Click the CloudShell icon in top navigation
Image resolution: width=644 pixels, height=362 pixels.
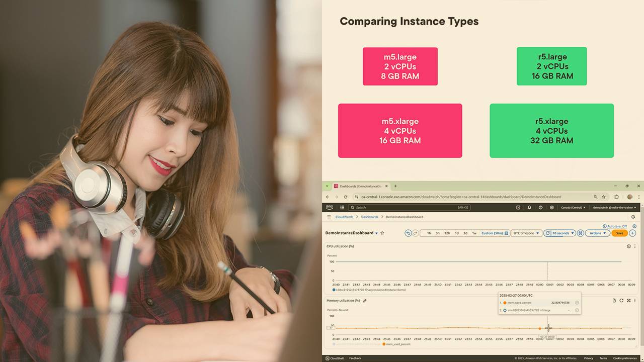(x=518, y=207)
